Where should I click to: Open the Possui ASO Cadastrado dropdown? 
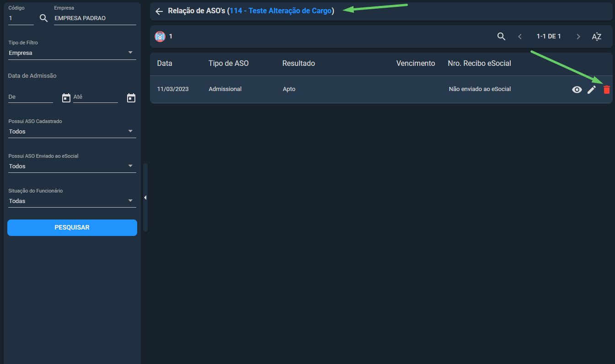pyautogui.click(x=72, y=132)
